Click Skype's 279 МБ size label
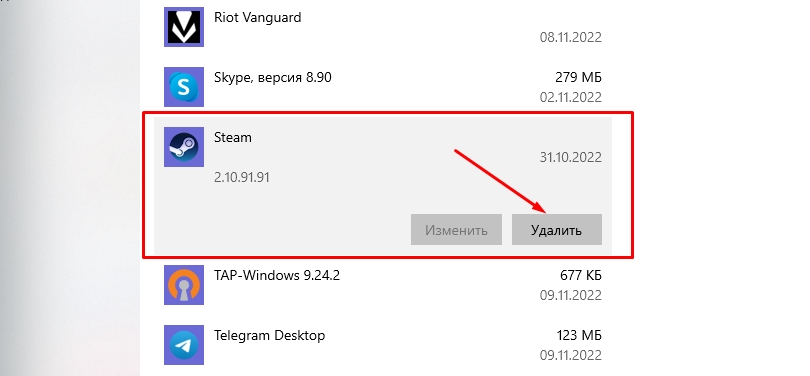Image resolution: width=810 pixels, height=376 pixels. pyautogui.click(x=579, y=77)
